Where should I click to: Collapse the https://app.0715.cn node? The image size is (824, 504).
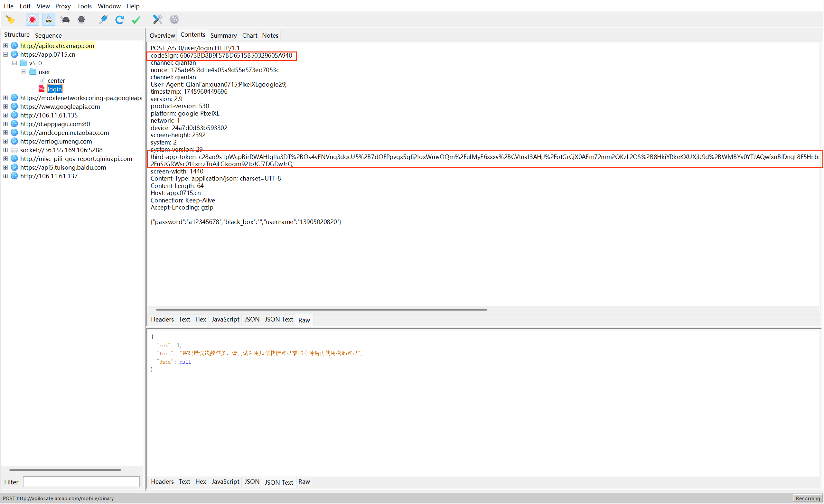click(x=5, y=54)
